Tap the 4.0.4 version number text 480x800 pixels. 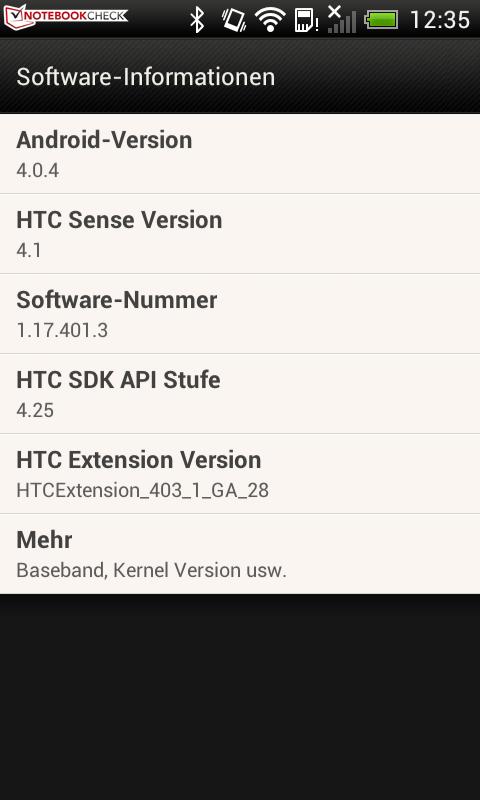[38, 170]
